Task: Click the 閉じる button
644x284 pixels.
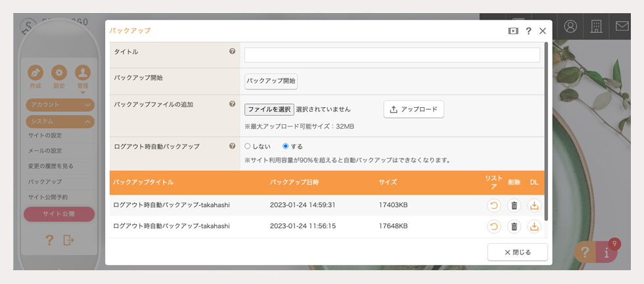Action: point(518,252)
